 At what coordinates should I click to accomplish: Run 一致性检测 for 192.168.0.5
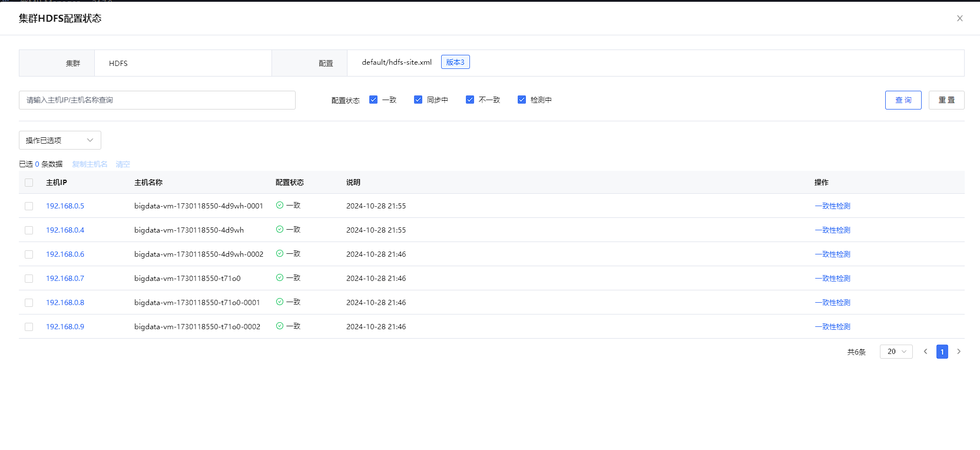(x=832, y=206)
